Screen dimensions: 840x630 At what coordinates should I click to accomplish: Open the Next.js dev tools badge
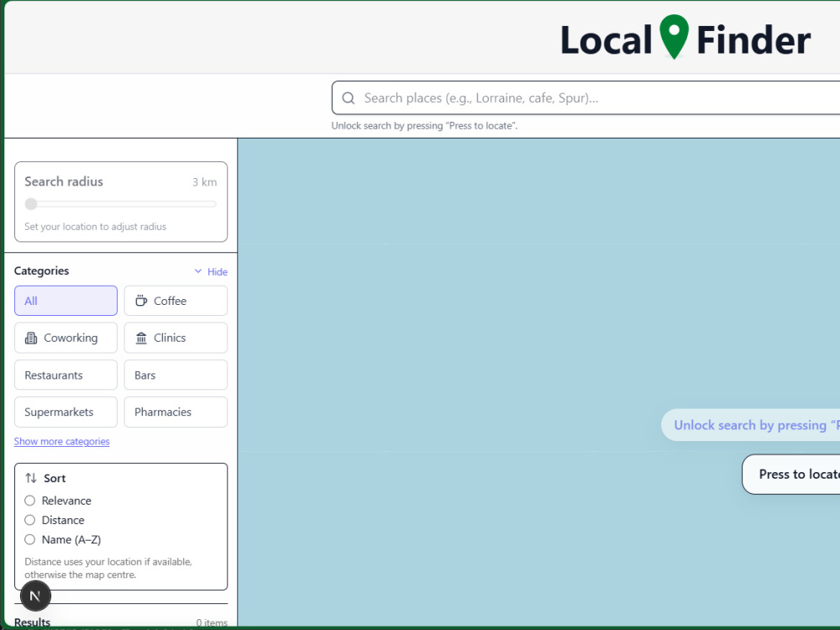click(35, 596)
